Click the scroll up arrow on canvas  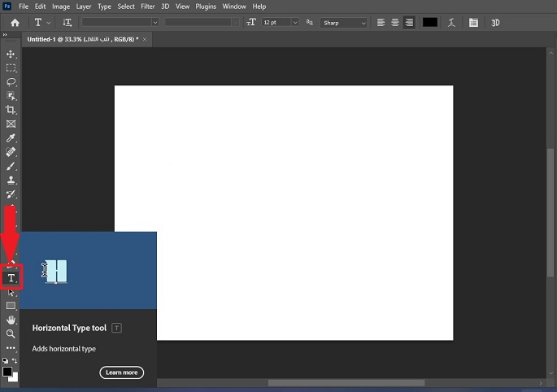point(550,53)
